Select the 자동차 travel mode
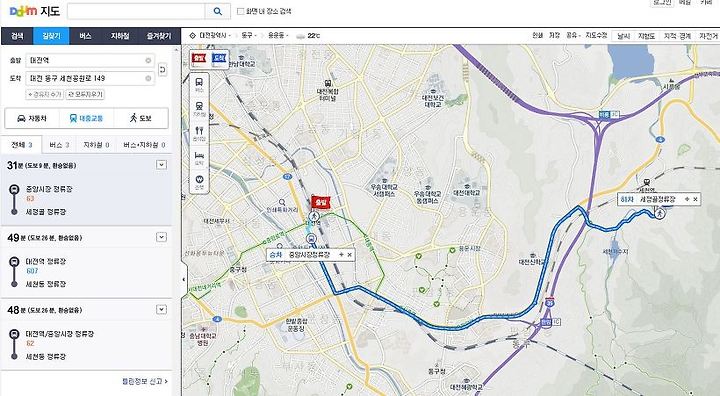The image size is (720, 396). (32, 119)
